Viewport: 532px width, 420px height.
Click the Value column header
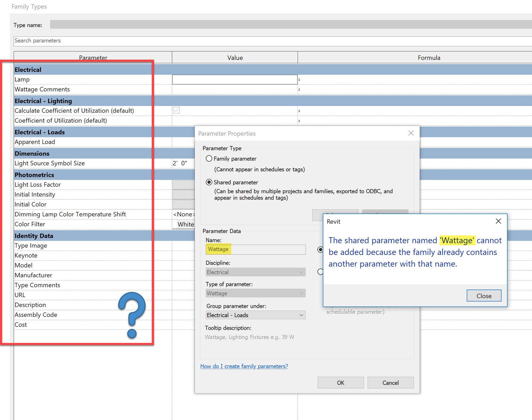pos(235,57)
